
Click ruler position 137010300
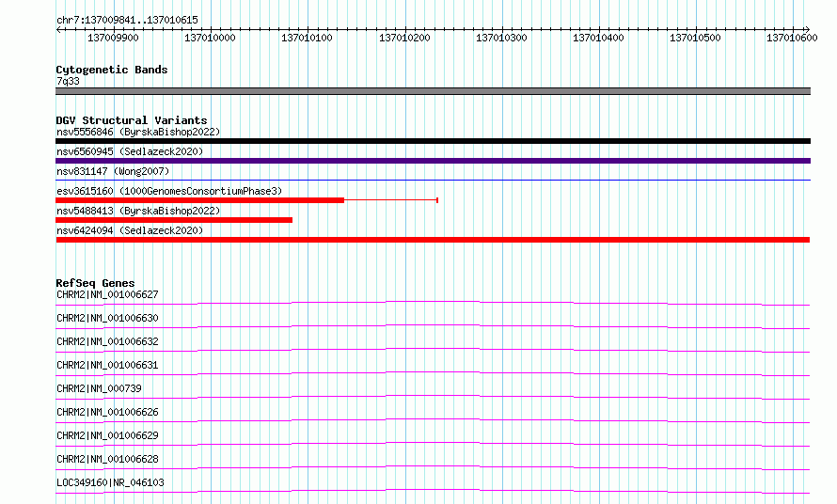pyautogui.click(x=501, y=38)
